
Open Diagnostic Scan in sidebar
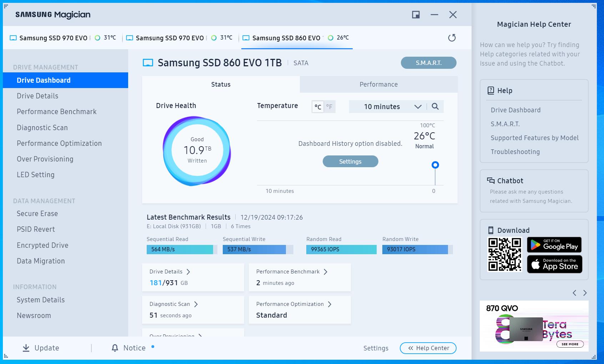click(x=65, y=128)
